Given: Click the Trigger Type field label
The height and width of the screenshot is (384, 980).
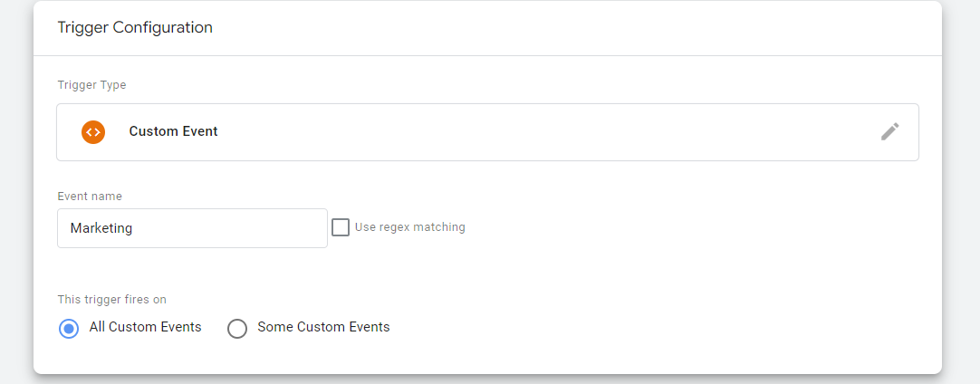Looking at the screenshot, I should pyautogui.click(x=91, y=85).
